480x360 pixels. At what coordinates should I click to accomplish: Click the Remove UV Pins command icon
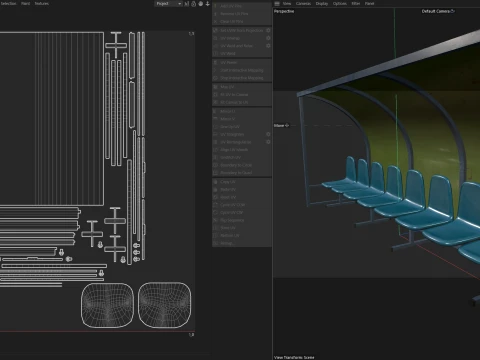tap(215, 14)
